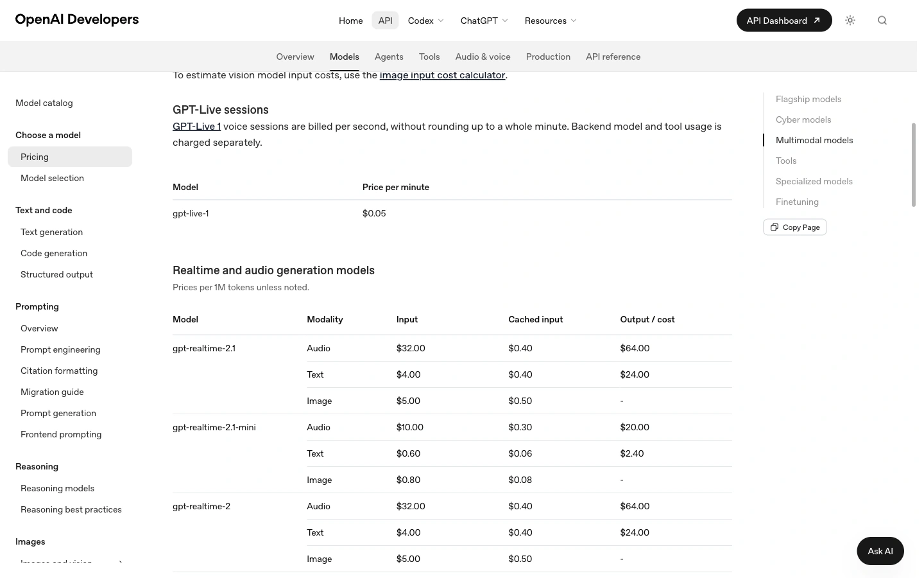Switch to the Audio & voice tab

click(483, 57)
